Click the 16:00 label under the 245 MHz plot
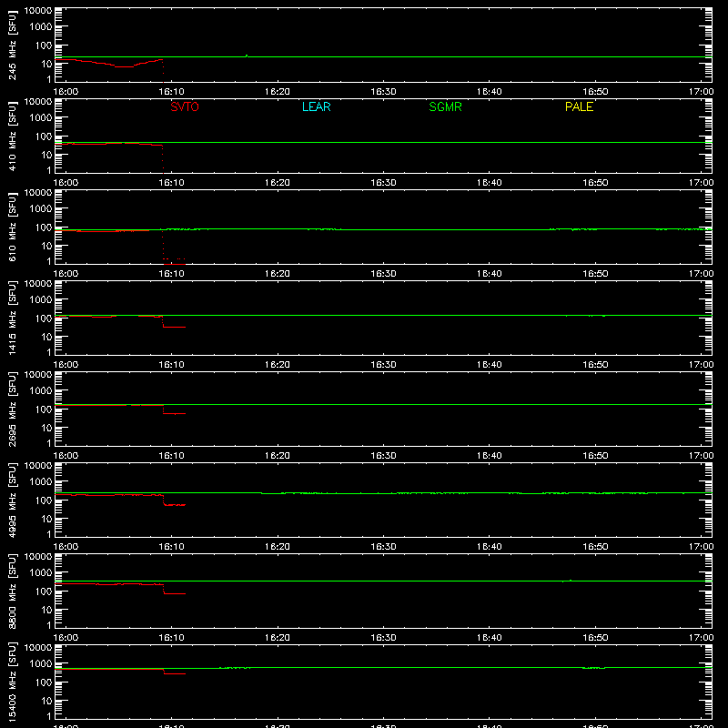Screen dimensions: 728x728 pyautogui.click(x=66, y=92)
